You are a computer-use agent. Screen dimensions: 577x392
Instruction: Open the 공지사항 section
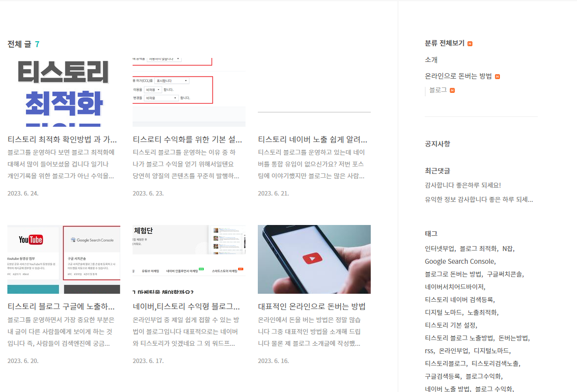coord(437,143)
